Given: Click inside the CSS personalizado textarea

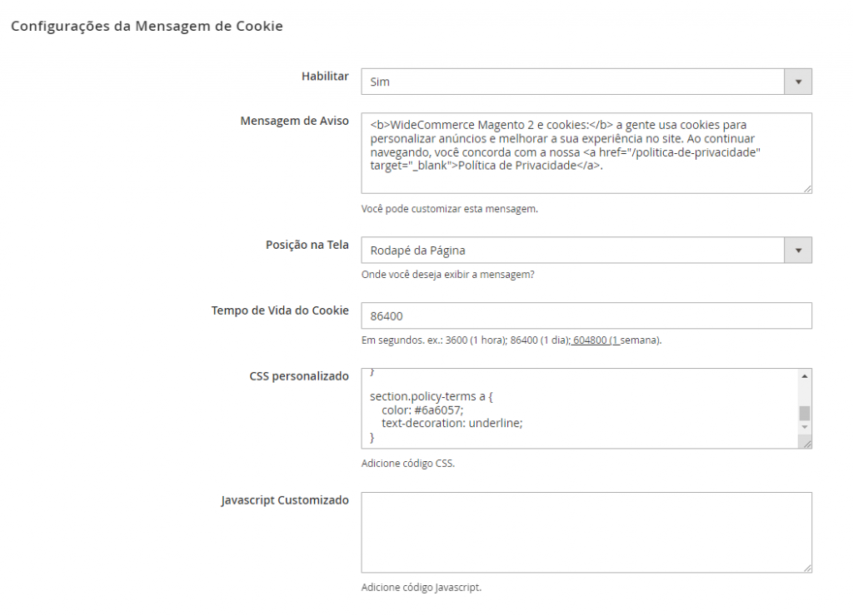Looking at the screenshot, I should (x=580, y=409).
